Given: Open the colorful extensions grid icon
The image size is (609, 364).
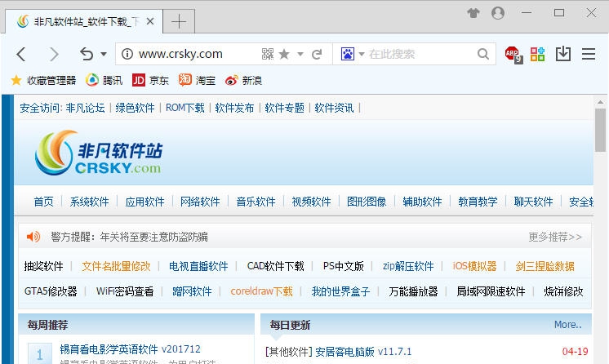Looking at the screenshot, I should click(537, 54).
